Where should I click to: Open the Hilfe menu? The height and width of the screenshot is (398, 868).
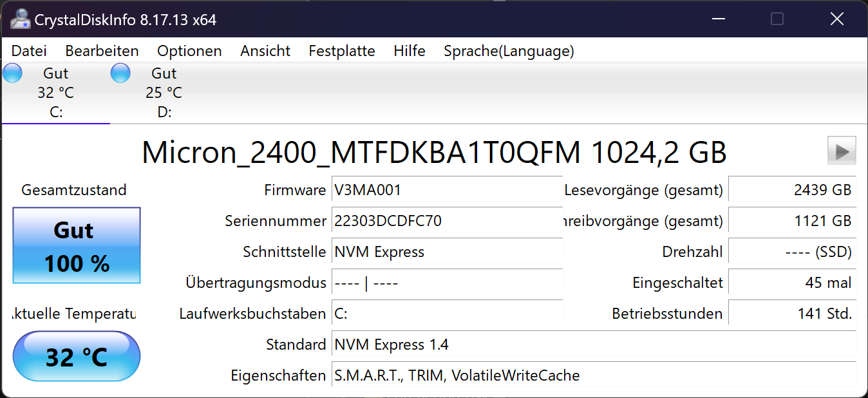pyautogui.click(x=410, y=51)
